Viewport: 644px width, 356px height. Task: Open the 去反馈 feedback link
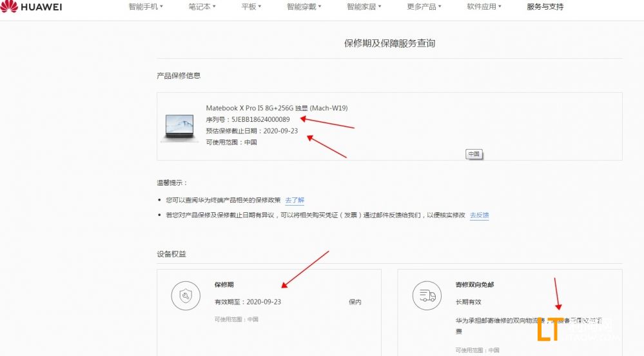point(480,215)
